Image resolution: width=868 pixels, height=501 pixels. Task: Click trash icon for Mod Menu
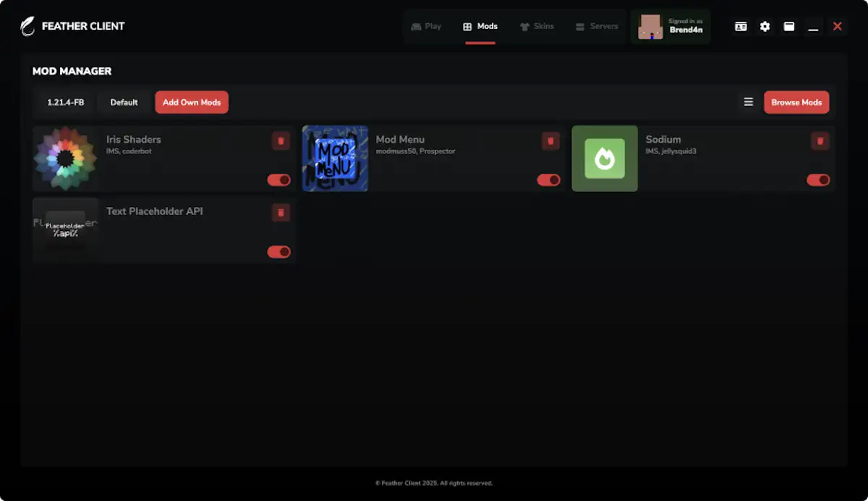click(x=550, y=141)
